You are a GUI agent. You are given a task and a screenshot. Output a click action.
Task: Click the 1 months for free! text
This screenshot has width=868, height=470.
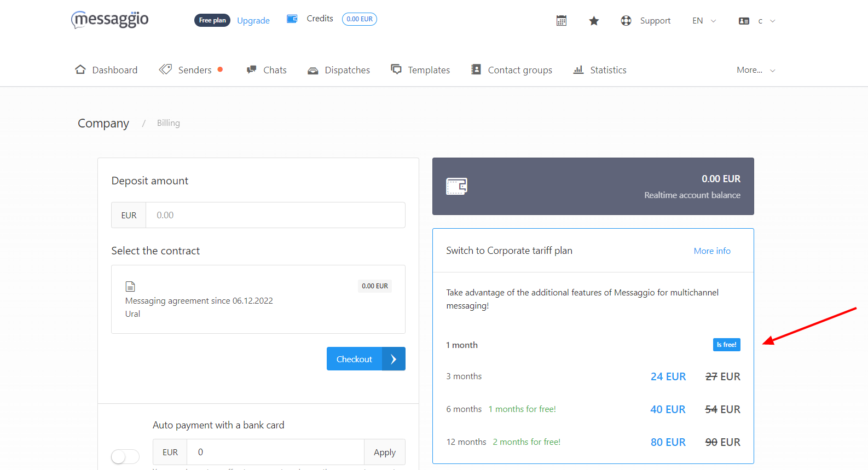tap(522, 409)
